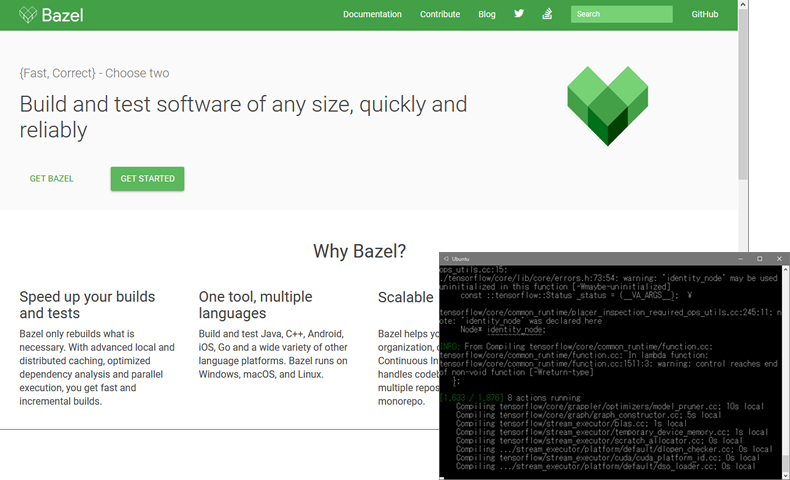Open the Contribute nav link
The width and height of the screenshot is (790, 480).
[x=440, y=14]
